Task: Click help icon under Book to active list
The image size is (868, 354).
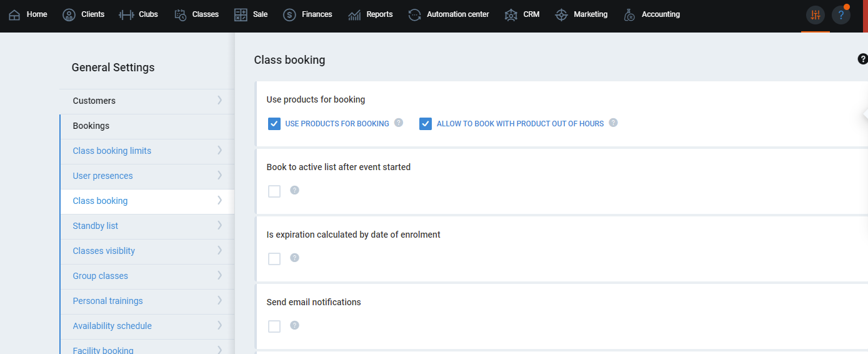Action: pyautogui.click(x=294, y=190)
